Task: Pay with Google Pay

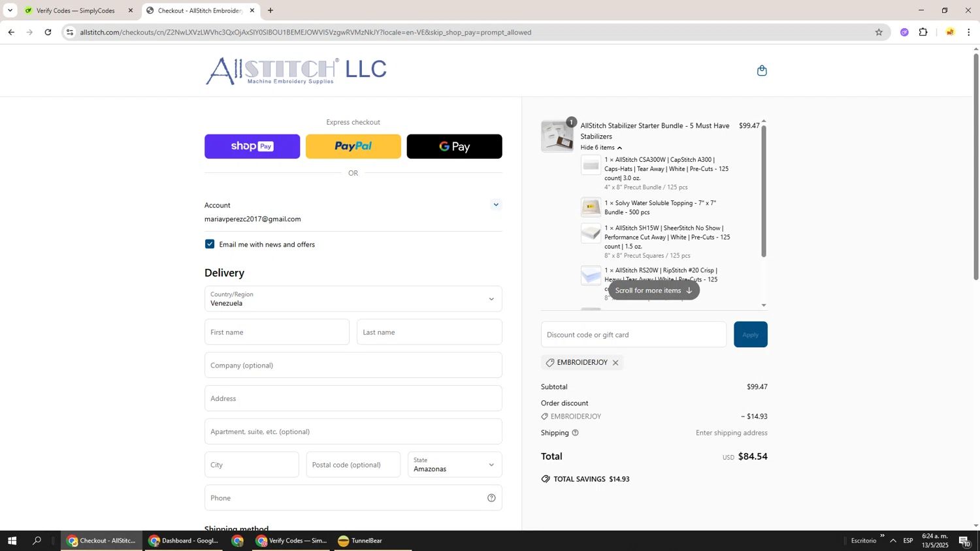Action: click(455, 146)
